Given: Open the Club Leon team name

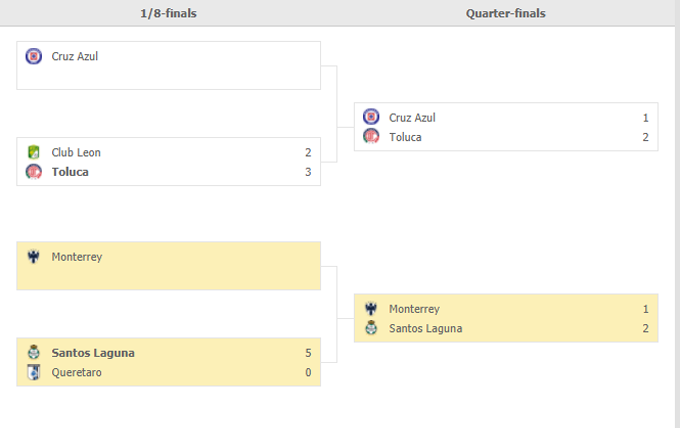Looking at the screenshot, I should point(76,153).
